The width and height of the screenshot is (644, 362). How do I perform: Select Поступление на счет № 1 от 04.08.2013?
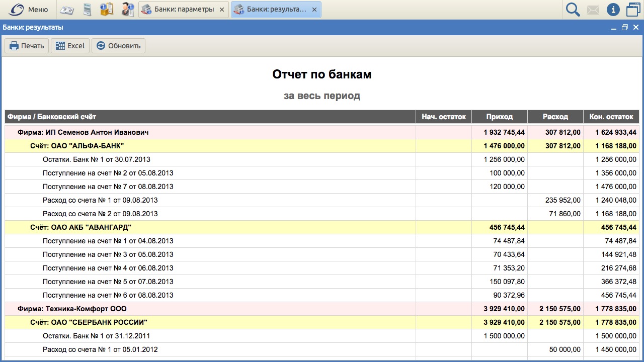[x=322, y=241]
